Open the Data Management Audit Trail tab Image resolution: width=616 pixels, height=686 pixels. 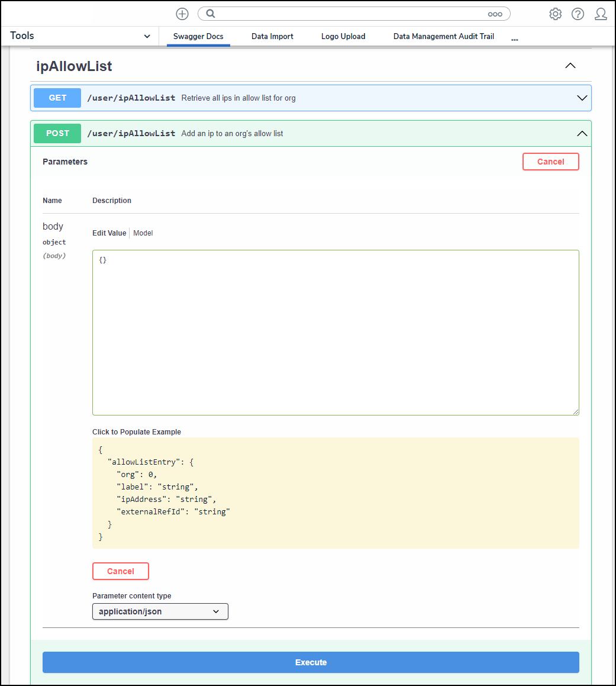(443, 37)
